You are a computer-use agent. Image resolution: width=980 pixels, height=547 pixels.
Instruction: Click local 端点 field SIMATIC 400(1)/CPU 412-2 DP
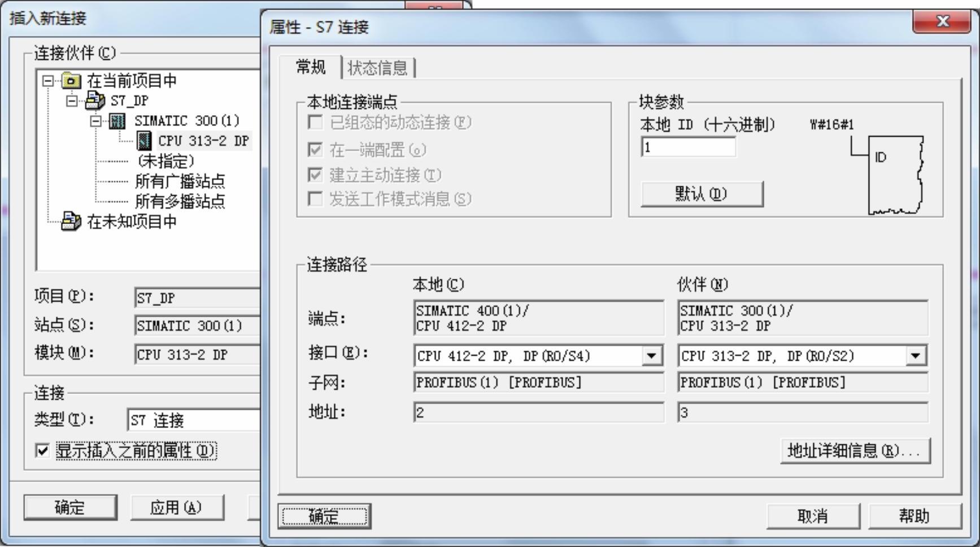(x=538, y=318)
